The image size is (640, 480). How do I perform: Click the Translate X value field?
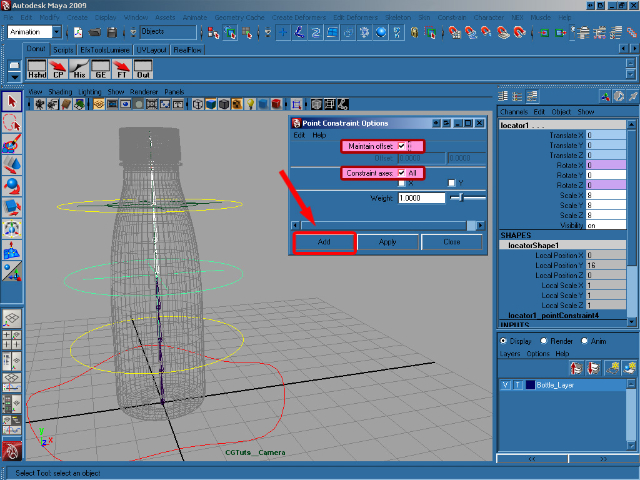[x=606, y=135]
